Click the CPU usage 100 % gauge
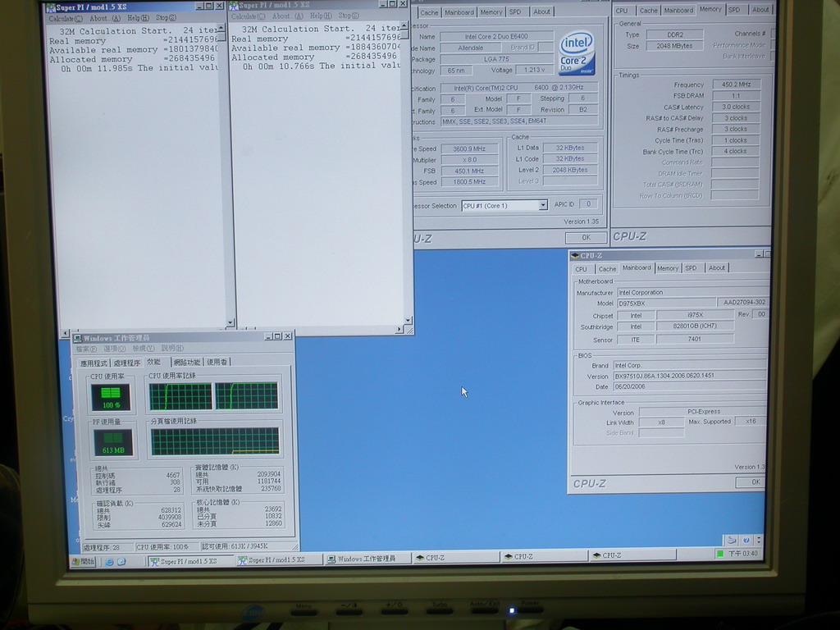Screen dimensions: 840x630 (x=111, y=397)
